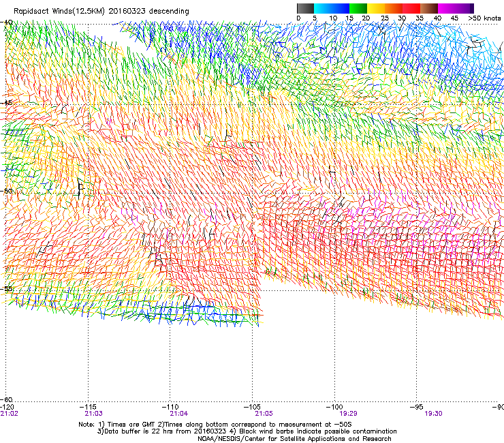Click the 'NOAA/NESDIS/Center for Satellite Applications and Research' credit

point(294,439)
